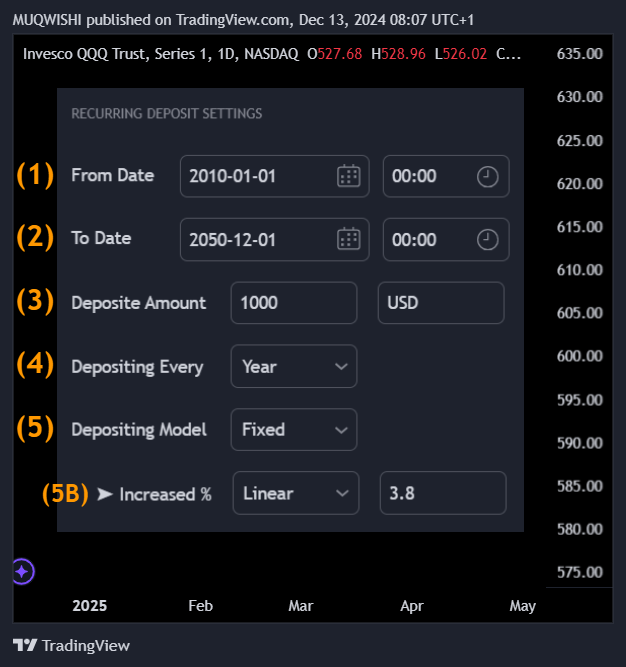This screenshot has width=626, height=667.
Task: Open the To Date calendar picker icon
Action: point(349,239)
